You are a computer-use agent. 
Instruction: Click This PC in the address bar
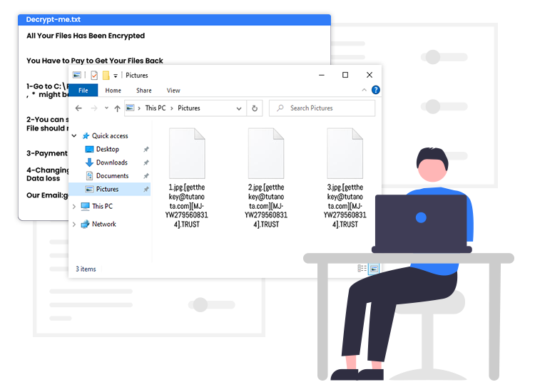pyautogui.click(x=156, y=108)
